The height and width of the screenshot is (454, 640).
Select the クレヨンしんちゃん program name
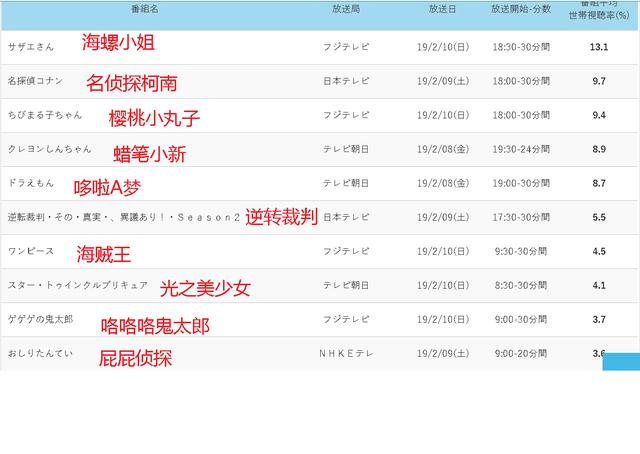tap(49, 149)
